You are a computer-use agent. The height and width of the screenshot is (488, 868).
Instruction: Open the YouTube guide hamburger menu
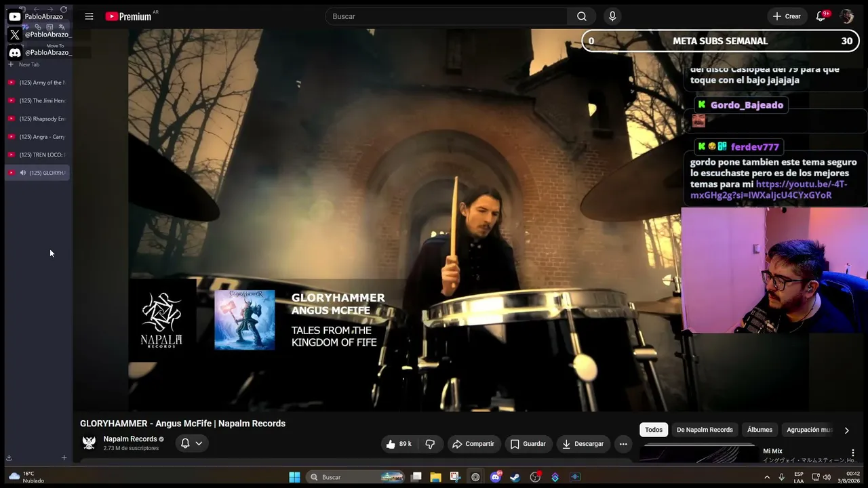click(89, 16)
